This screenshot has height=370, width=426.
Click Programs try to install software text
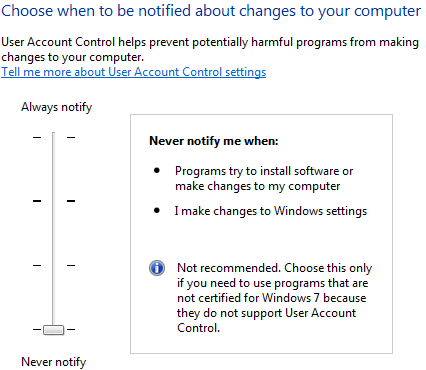[264, 178]
